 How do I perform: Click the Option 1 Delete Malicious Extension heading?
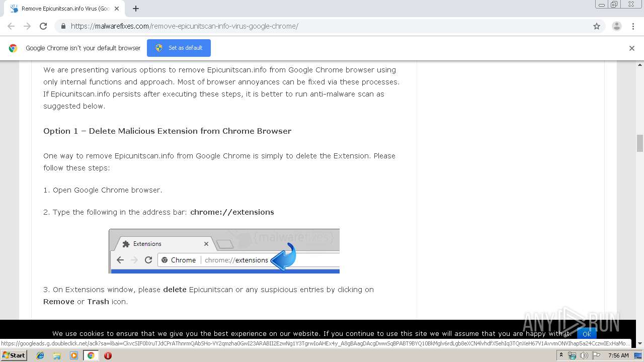(167, 131)
